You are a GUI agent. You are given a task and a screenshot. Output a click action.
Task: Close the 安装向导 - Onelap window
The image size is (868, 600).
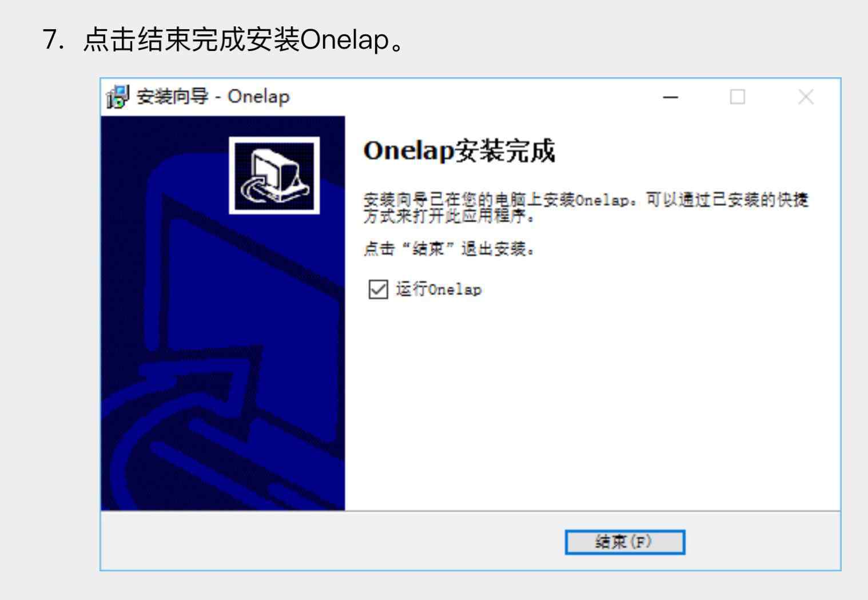click(806, 97)
